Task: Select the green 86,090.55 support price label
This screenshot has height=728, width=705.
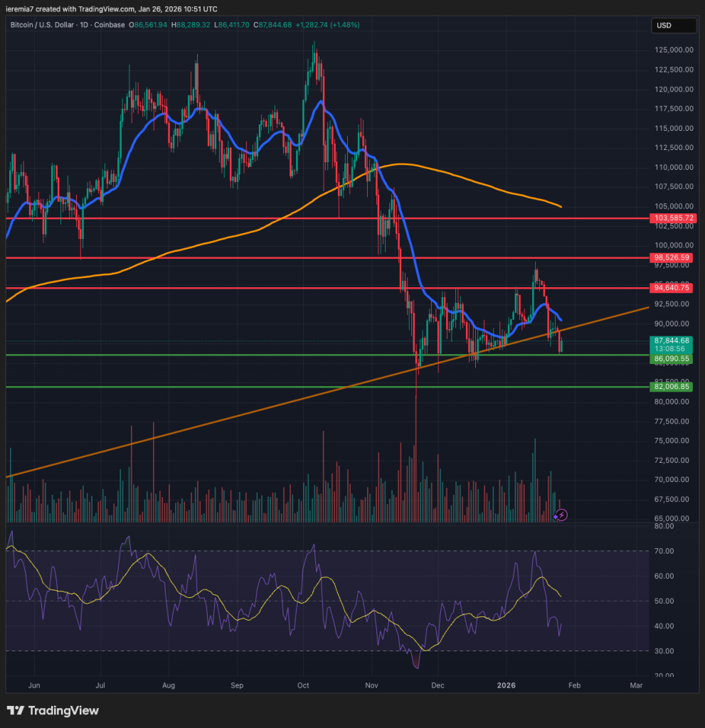Action: tap(671, 358)
